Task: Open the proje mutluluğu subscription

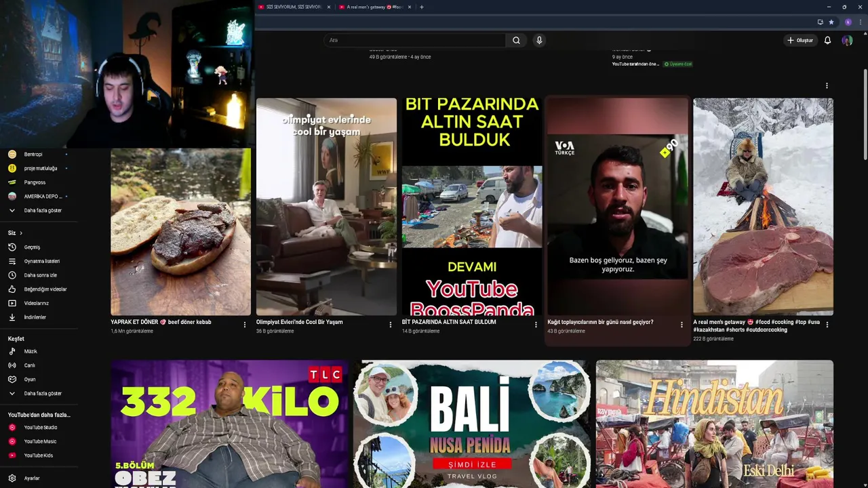Action: (x=39, y=168)
